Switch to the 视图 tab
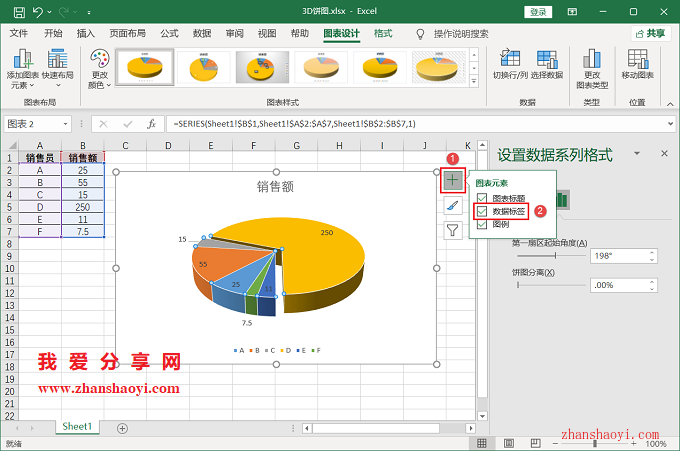The width and height of the screenshot is (680, 451). (x=267, y=33)
